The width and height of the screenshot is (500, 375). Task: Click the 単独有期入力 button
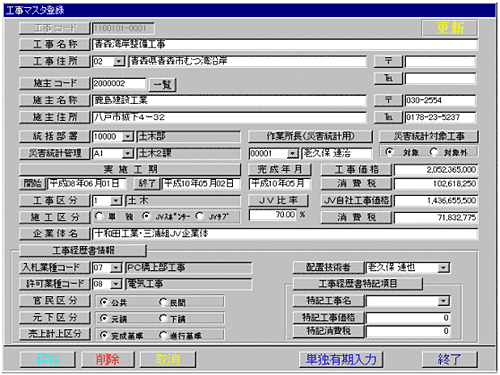341,359
